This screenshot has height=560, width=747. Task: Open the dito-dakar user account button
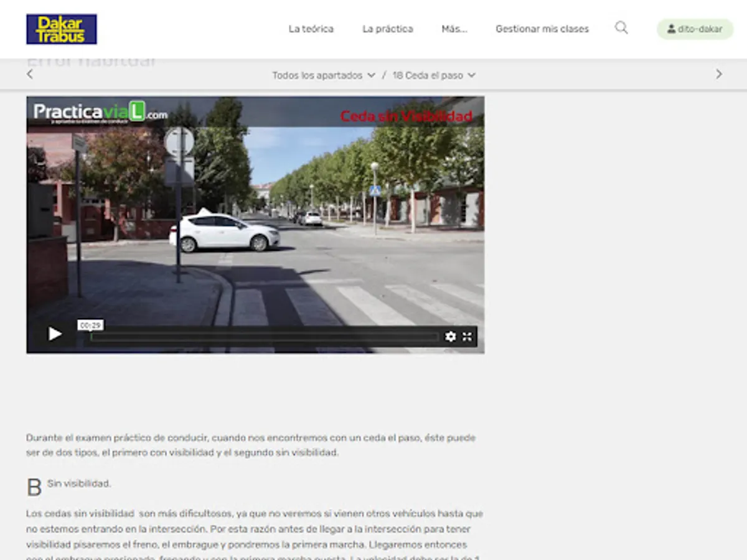695,29
